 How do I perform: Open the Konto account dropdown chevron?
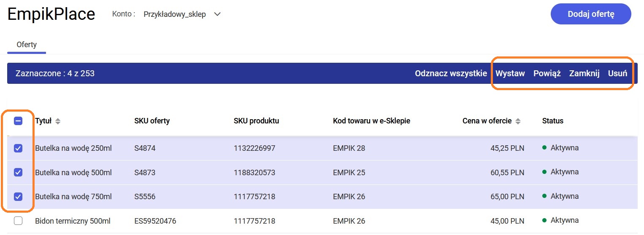pos(217,14)
